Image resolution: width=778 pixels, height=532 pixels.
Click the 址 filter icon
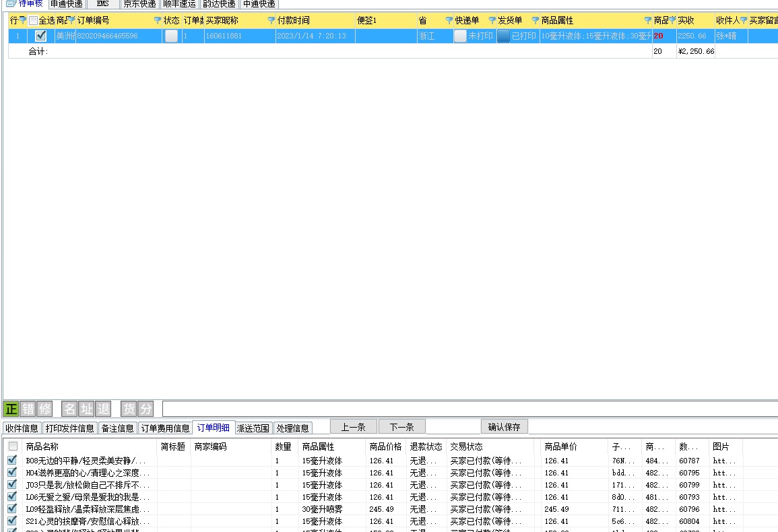click(x=86, y=409)
